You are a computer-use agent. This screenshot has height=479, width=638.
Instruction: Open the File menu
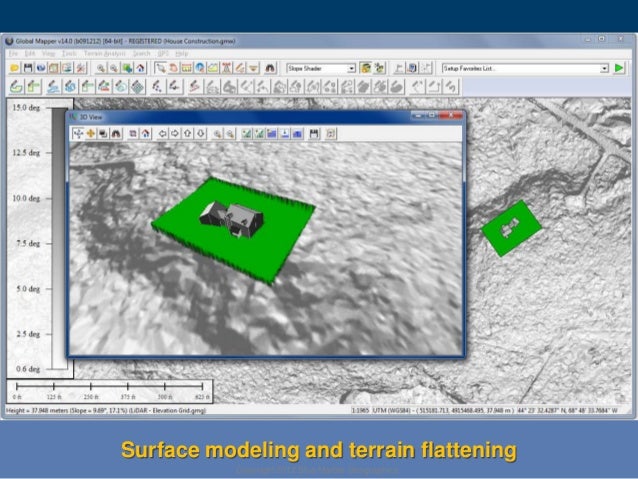[12, 53]
